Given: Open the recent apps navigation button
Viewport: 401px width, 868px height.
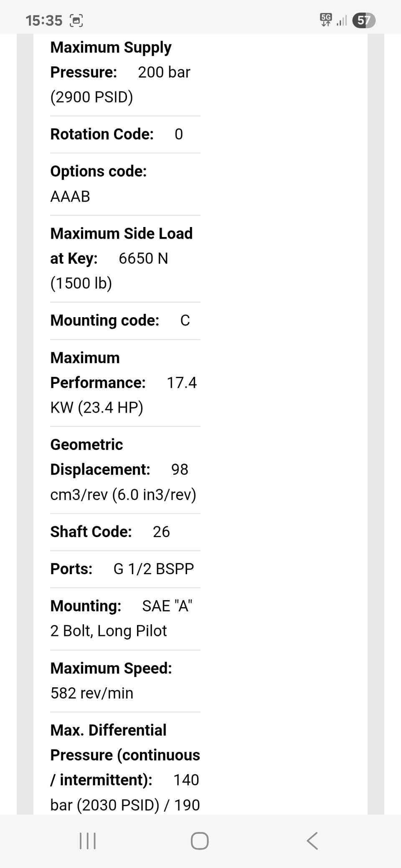Looking at the screenshot, I should click(88, 840).
